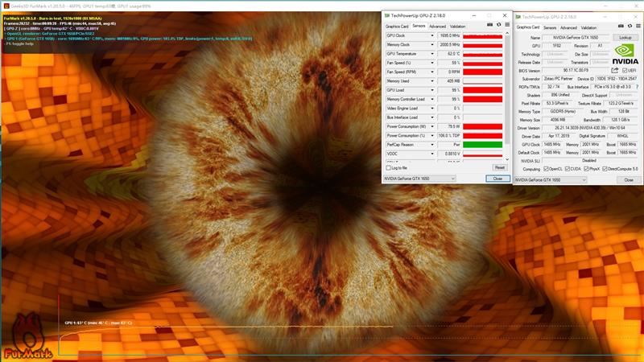The height and width of the screenshot is (362, 644).
Task: Toggle the Log to file checkbox
Action: coord(389,168)
